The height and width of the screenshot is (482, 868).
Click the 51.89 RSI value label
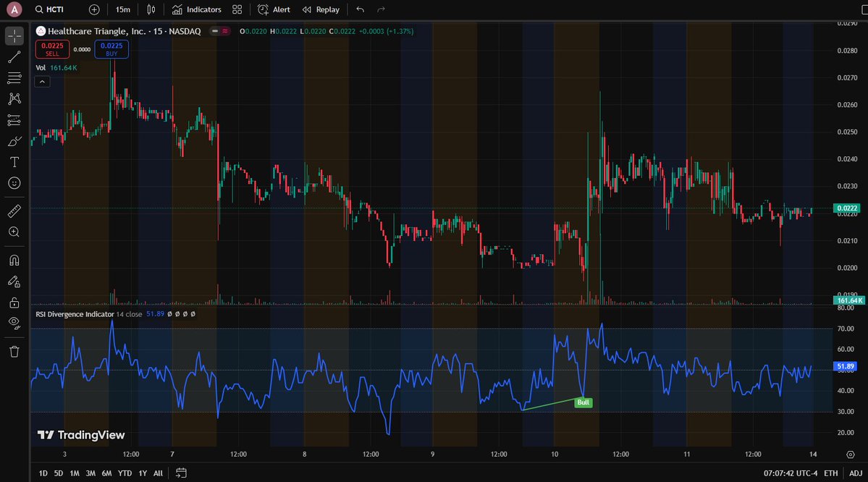pos(846,366)
